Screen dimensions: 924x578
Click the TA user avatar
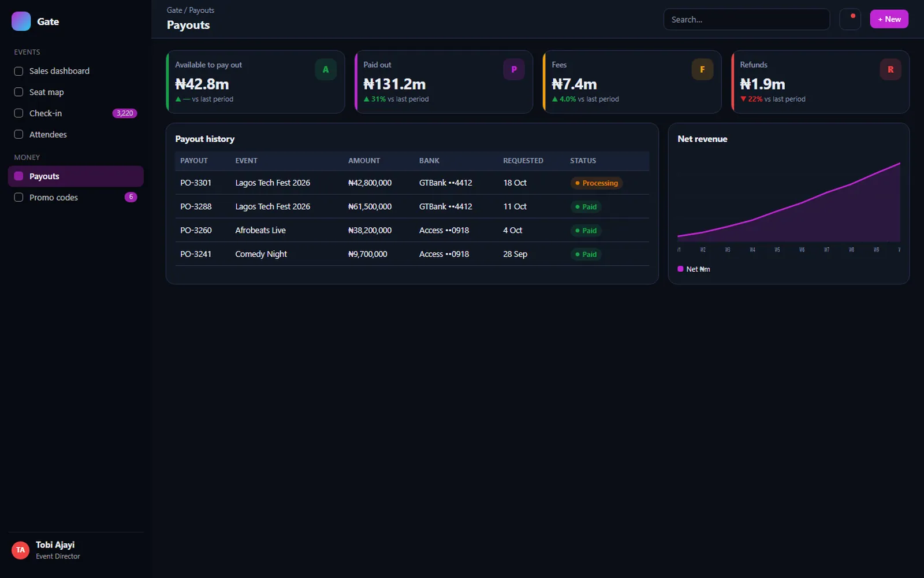pos(21,550)
